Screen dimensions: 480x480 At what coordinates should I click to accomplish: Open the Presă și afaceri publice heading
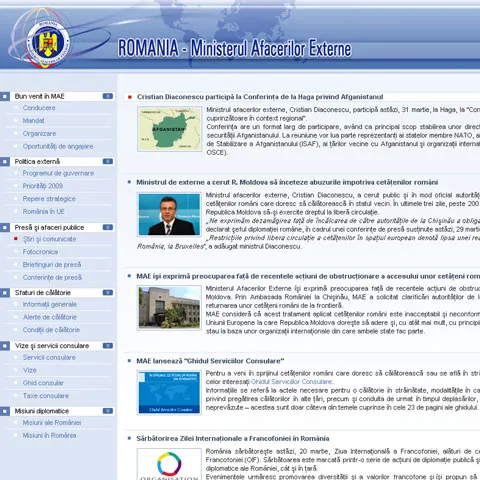point(49,228)
